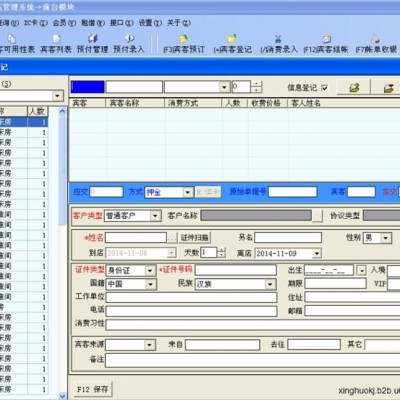Viewport: 400px width, 400px height.
Task: Click second green folder icon at far right
Action: [388, 88]
